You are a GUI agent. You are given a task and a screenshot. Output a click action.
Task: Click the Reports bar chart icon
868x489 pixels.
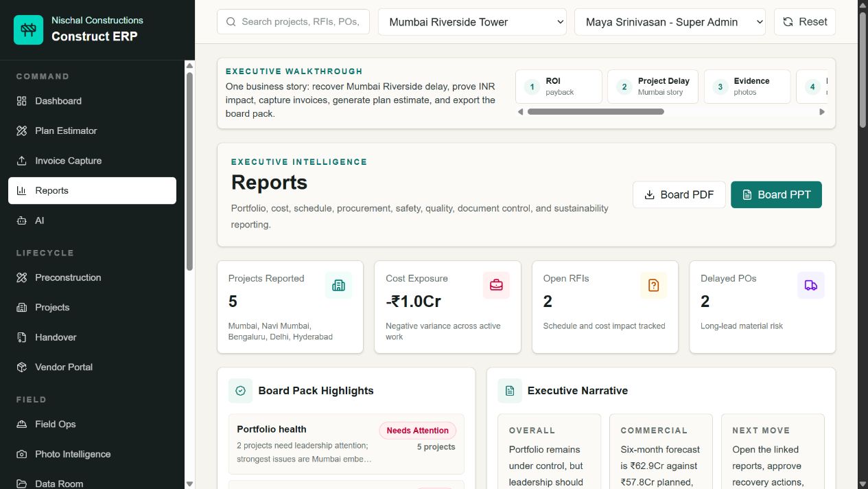pyautogui.click(x=22, y=191)
